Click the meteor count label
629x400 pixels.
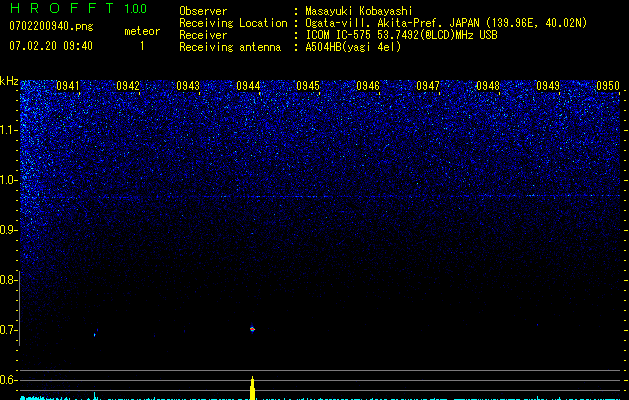click(x=141, y=31)
